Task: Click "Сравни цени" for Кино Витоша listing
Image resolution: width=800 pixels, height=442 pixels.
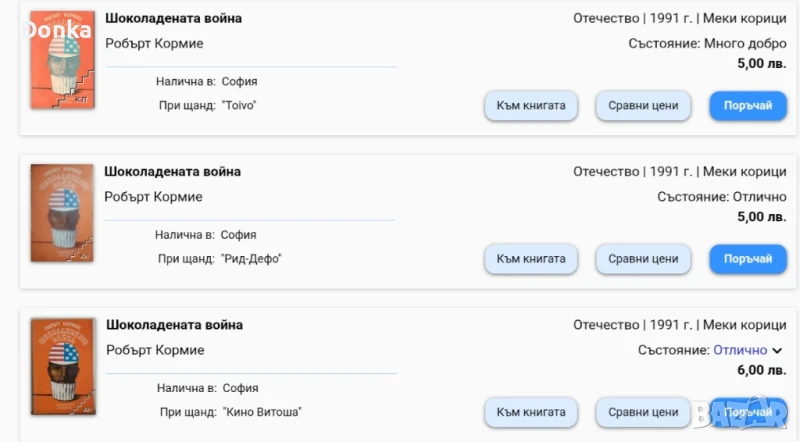Action: click(644, 411)
